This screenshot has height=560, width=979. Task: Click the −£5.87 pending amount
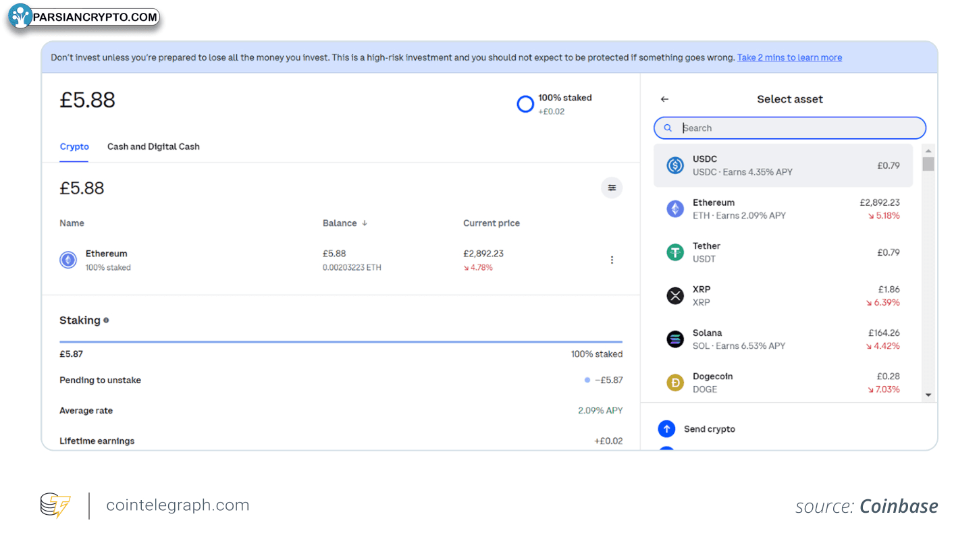609,380
